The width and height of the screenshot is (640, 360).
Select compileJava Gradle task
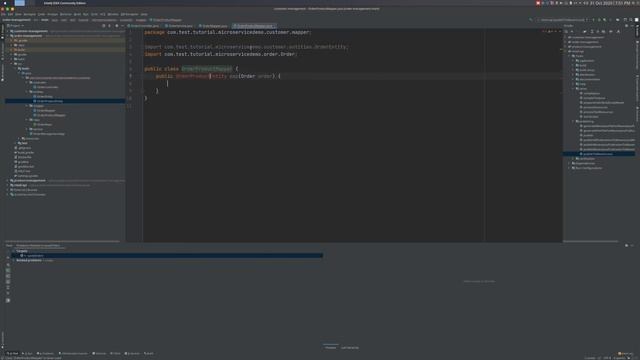tap(591, 93)
